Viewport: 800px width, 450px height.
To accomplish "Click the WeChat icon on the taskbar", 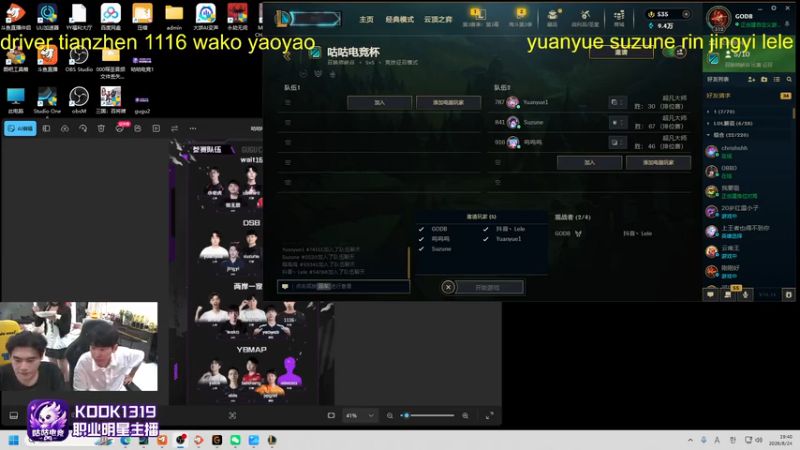I will (235, 440).
